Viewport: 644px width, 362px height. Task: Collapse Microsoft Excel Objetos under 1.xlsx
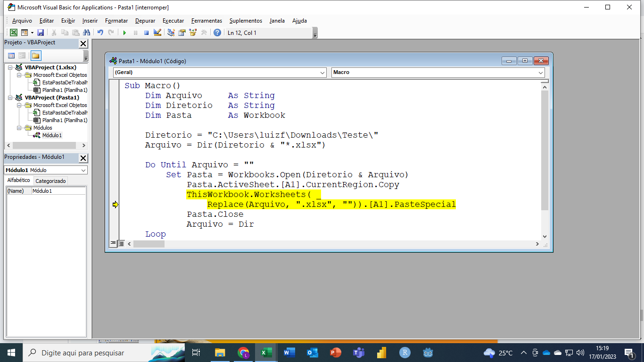point(19,75)
